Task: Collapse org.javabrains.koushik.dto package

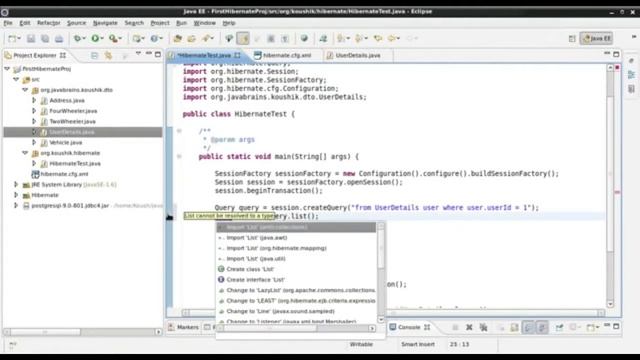Action: [x=25, y=90]
